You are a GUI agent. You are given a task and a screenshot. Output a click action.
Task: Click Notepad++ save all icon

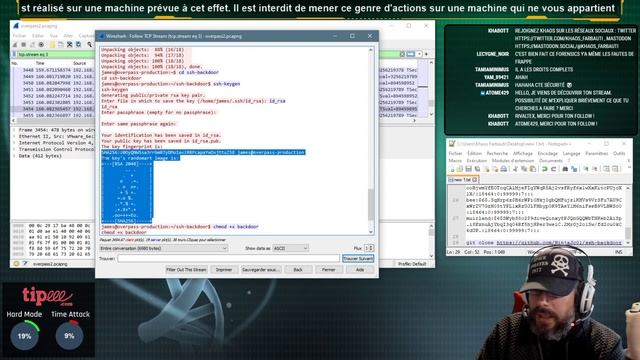coord(477,169)
